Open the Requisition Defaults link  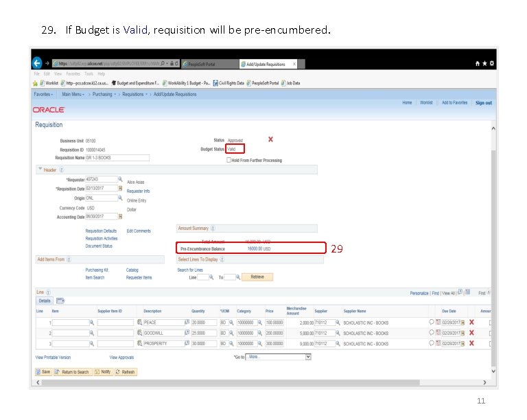tap(101, 231)
